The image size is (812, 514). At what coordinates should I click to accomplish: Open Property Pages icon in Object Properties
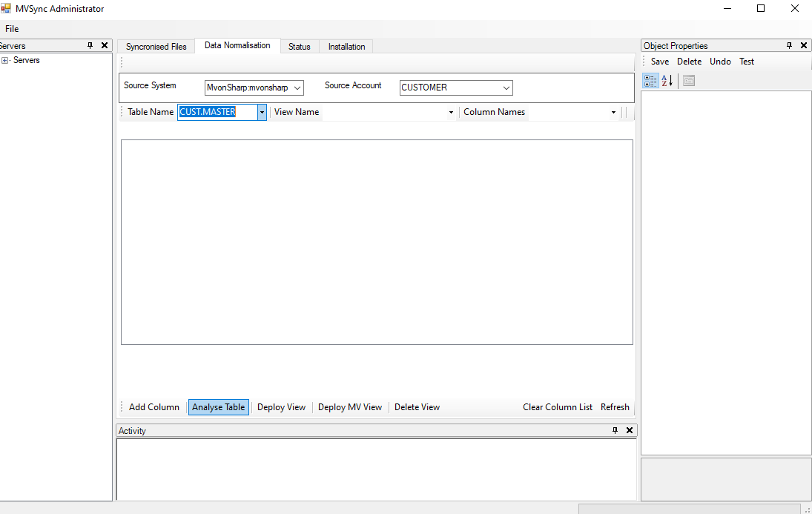point(689,81)
